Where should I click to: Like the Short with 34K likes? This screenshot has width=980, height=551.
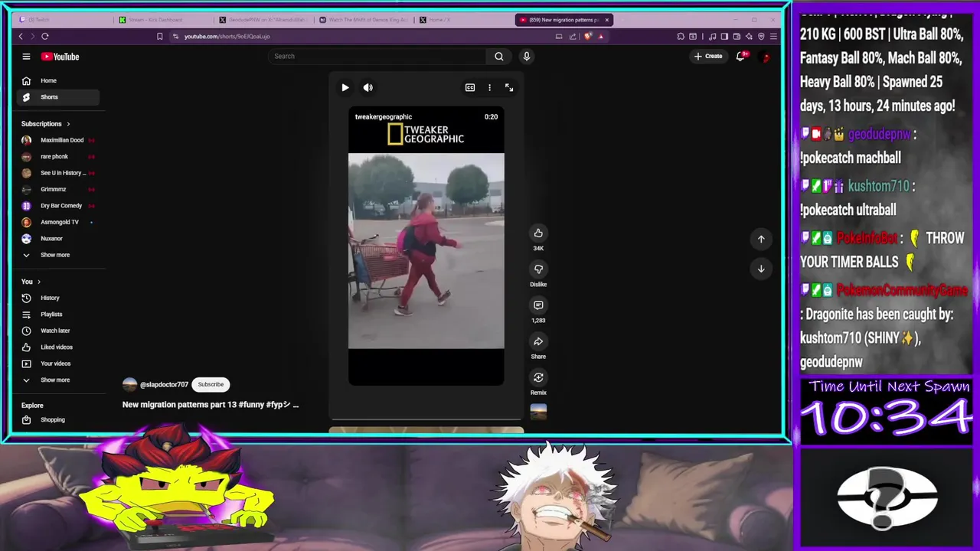(x=538, y=233)
